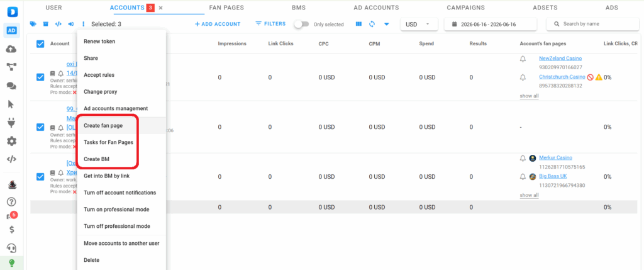Click bell icon next to NewZeland Casino

coord(523,59)
